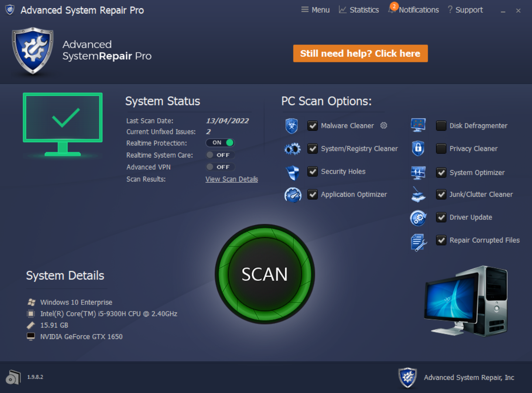Viewport: 532px width, 393px height.
Task: Click the RAM memory icon beside 15.91 GB
Action: [31, 325]
